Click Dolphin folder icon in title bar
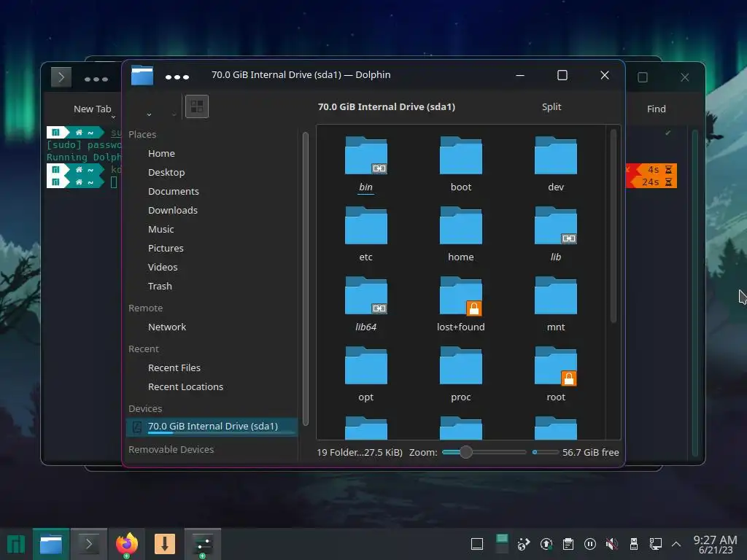Image resolution: width=747 pixels, height=560 pixels. [142, 75]
